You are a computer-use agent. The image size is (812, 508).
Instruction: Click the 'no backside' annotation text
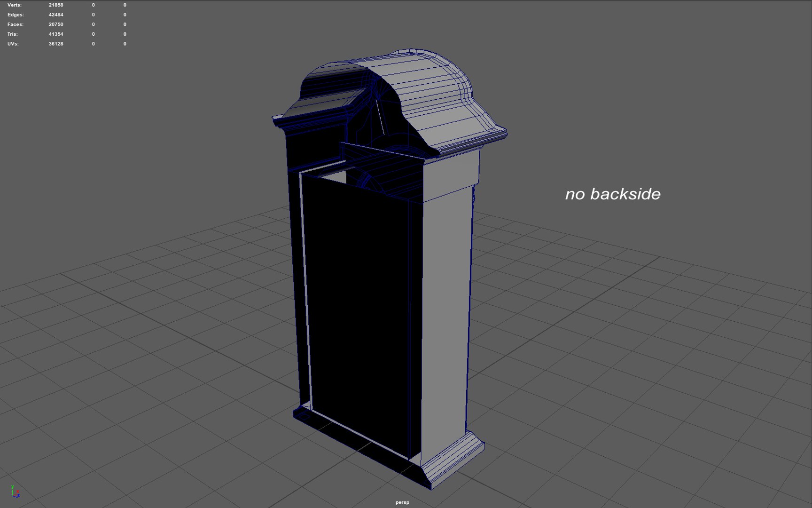(x=613, y=194)
